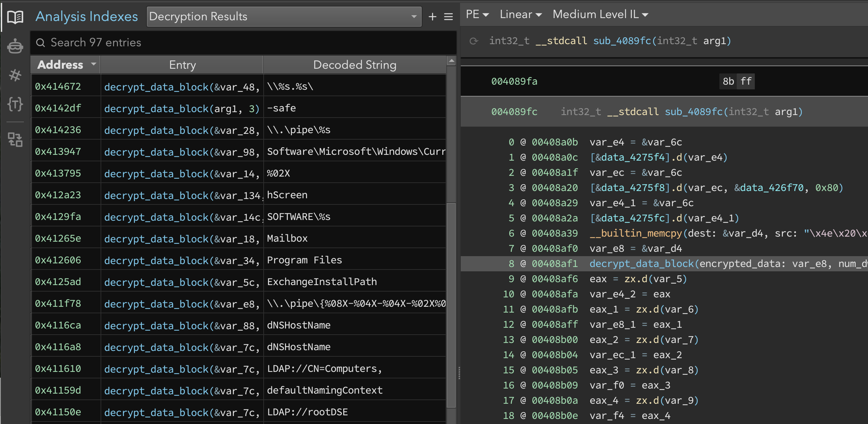Select the 'Program Files' decoded string
The image size is (868, 424).
click(x=305, y=260)
